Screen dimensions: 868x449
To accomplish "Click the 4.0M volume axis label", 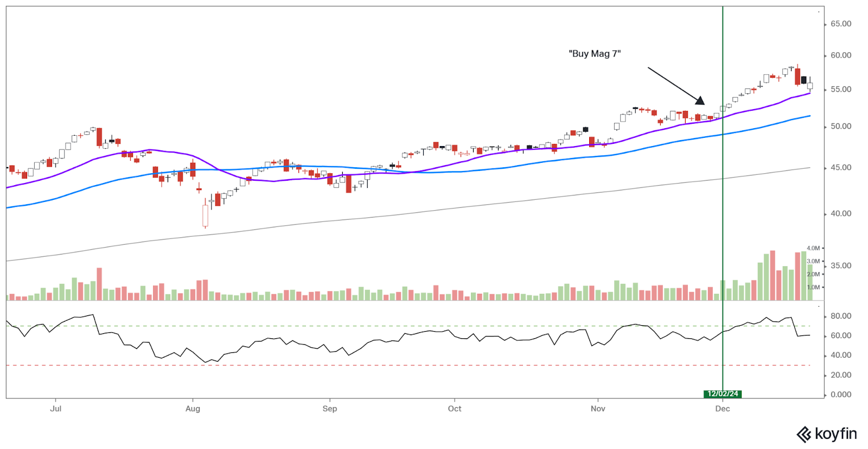I will [813, 248].
